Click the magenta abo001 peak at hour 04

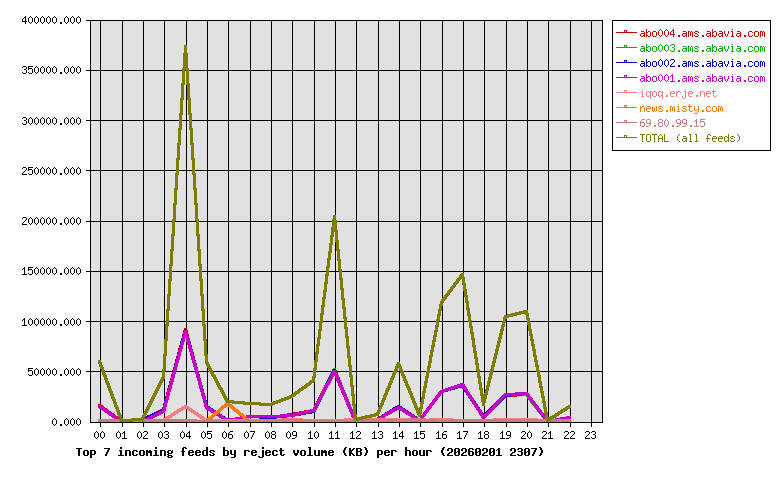click(186, 331)
